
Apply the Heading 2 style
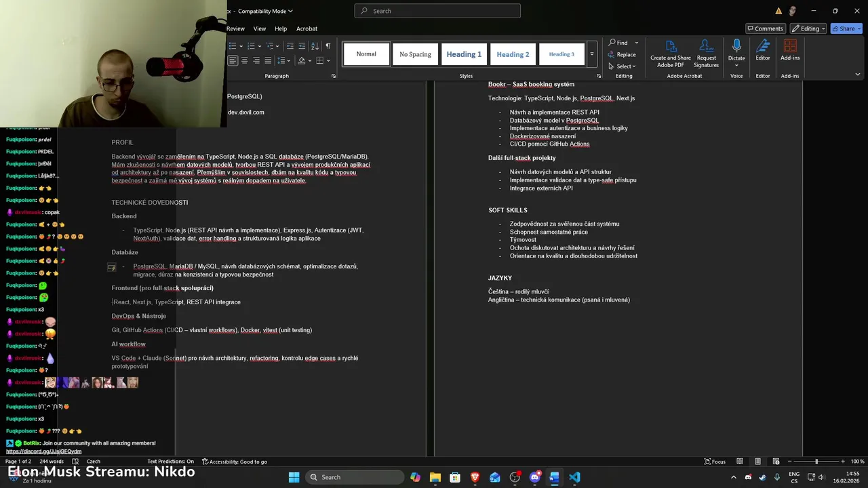click(513, 54)
